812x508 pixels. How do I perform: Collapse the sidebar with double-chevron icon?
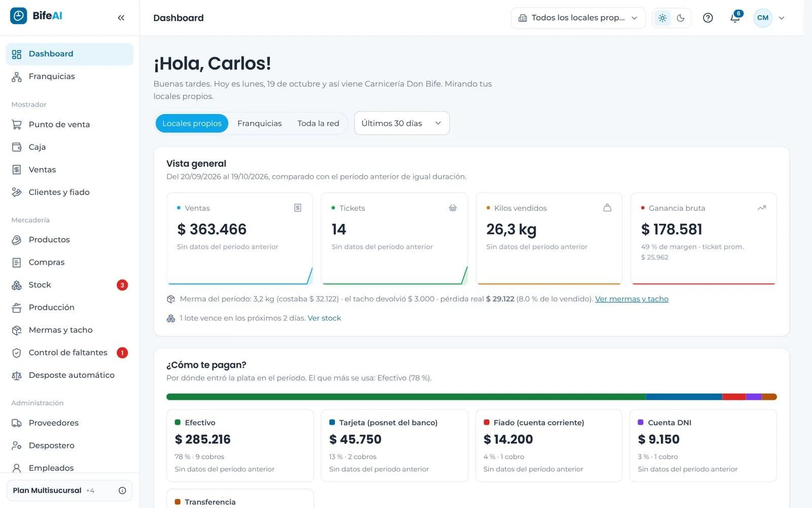pos(121,18)
